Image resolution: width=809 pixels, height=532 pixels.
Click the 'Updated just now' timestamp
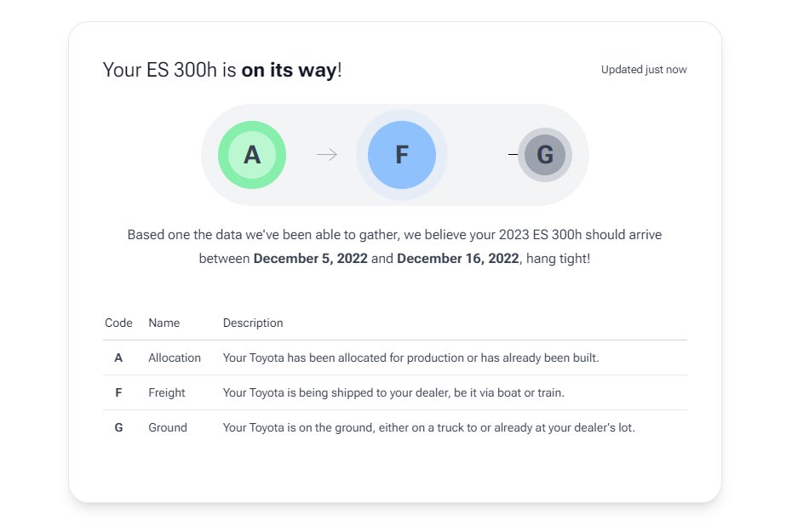tap(644, 70)
